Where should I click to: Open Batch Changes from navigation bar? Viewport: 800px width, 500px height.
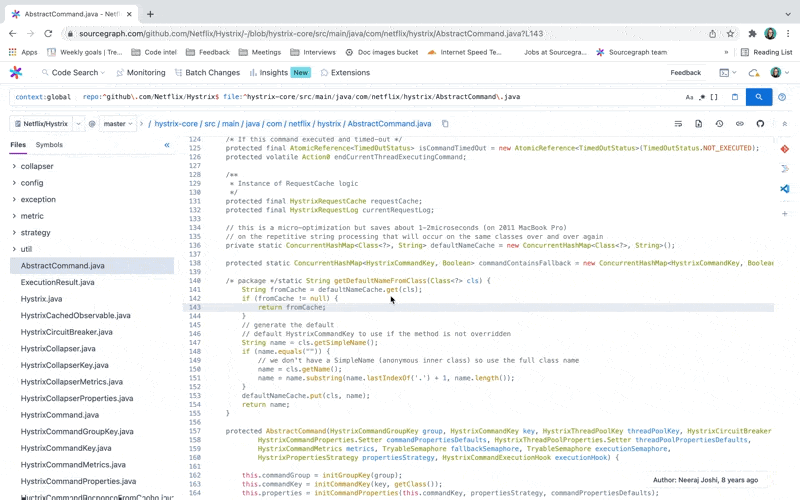pyautogui.click(x=206, y=73)
